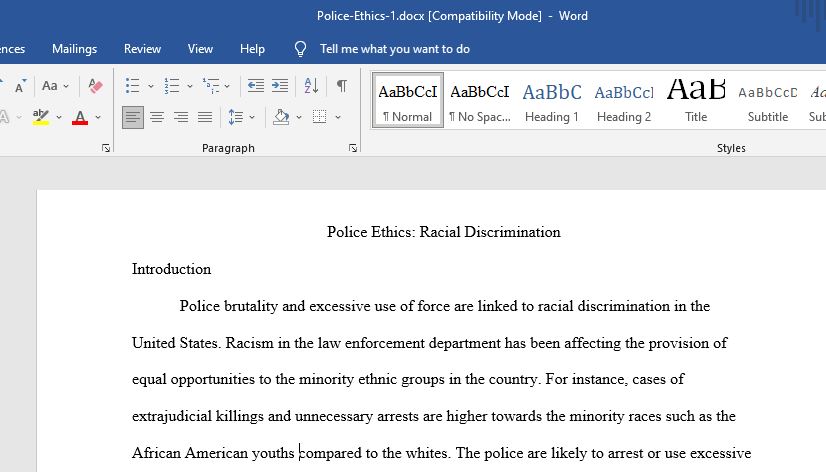The width and height of the screenshot is (826, 472).
Task: Open the Mailings ribbon tab
Action: 74,49
